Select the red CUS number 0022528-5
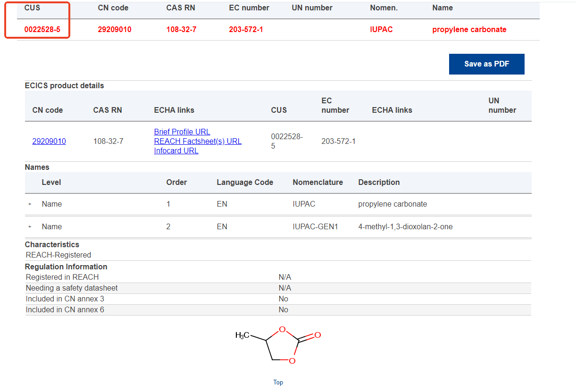Screen dimensions: 576x392 click(42, 30)
